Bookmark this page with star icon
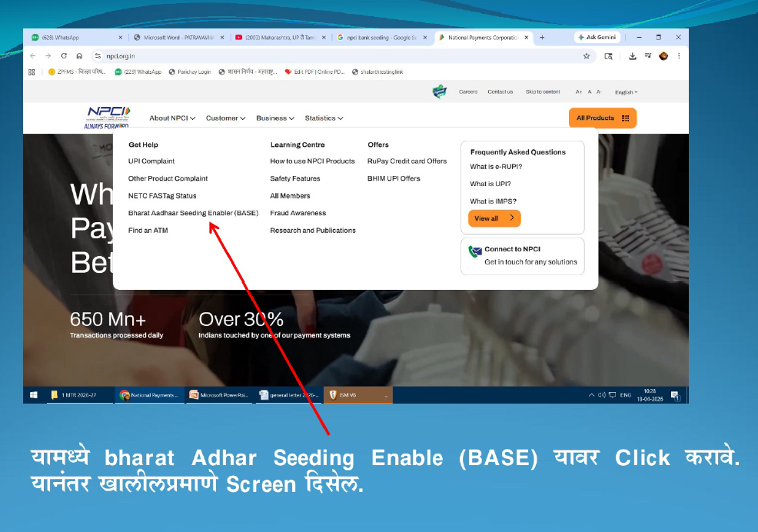Viewport: 758px width, 532px height. pos(587,56)
